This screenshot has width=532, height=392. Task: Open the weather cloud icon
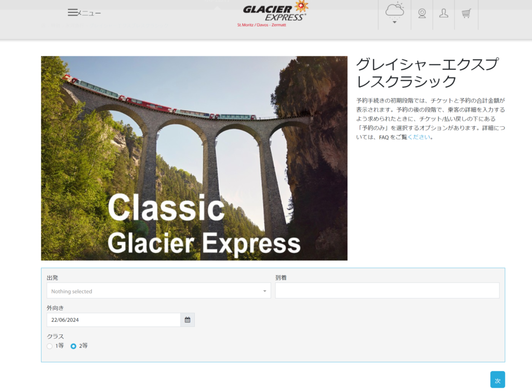point(394,9)
